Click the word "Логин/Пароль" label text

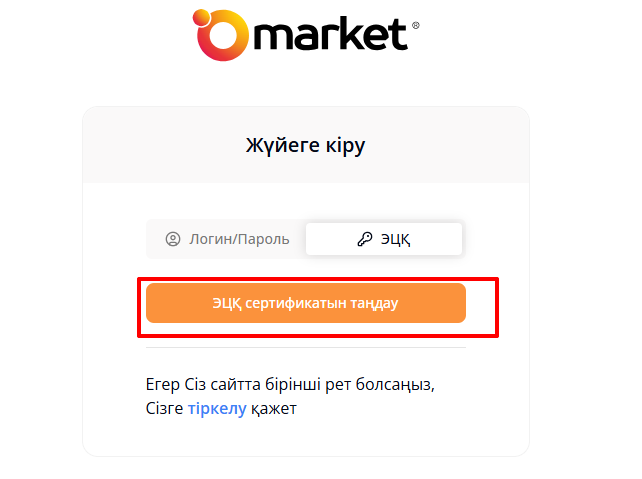pos(240,239)
